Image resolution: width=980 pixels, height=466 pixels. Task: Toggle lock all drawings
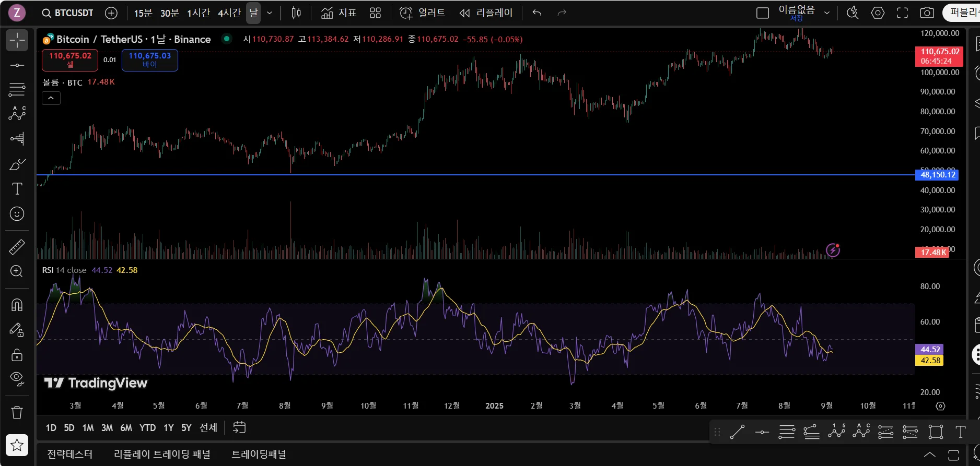pos(17,355)
